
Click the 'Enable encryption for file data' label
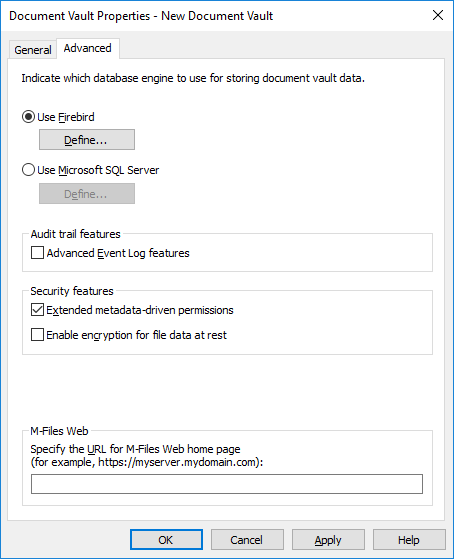pyautogui.click(x=137, y=335)
